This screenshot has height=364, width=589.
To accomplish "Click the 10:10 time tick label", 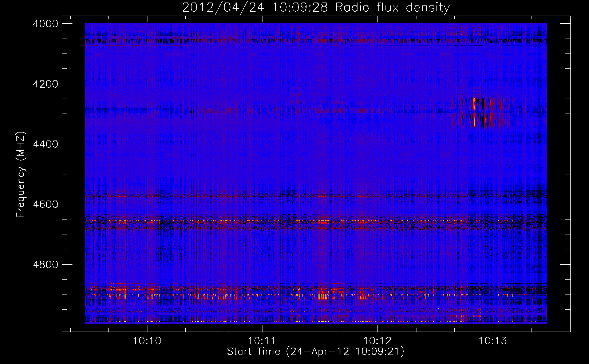I will coord(147,341).
